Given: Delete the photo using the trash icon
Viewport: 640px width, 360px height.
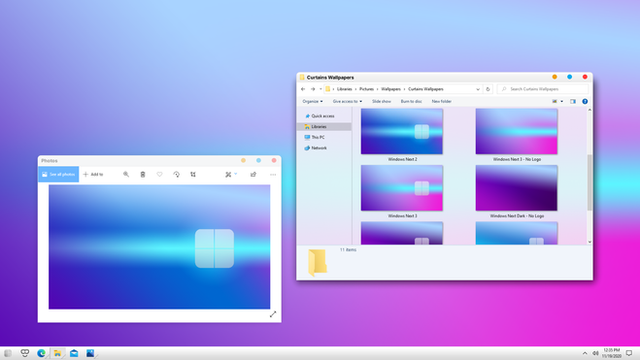Looking at the screenshot, I should click(x=143, y=174).
